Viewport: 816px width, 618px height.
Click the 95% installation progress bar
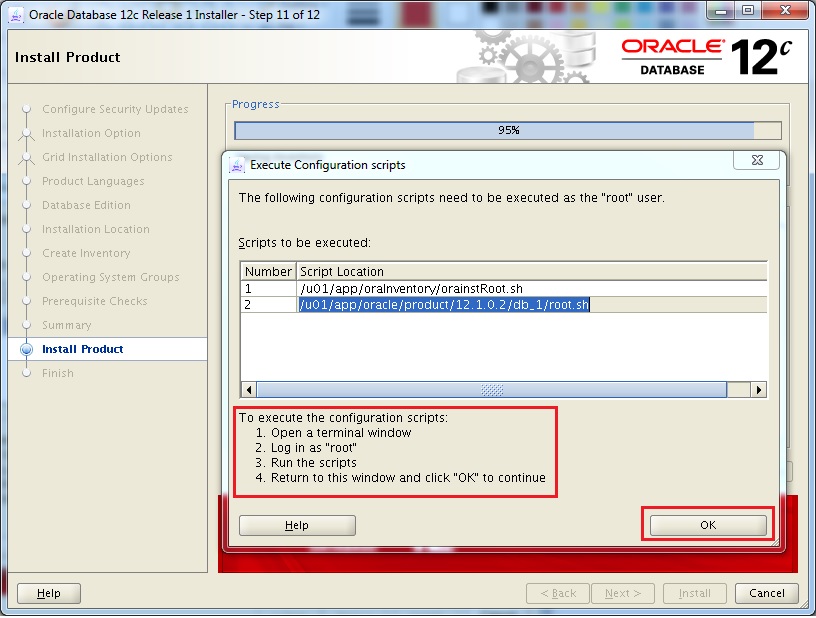(x=507, y=130)
